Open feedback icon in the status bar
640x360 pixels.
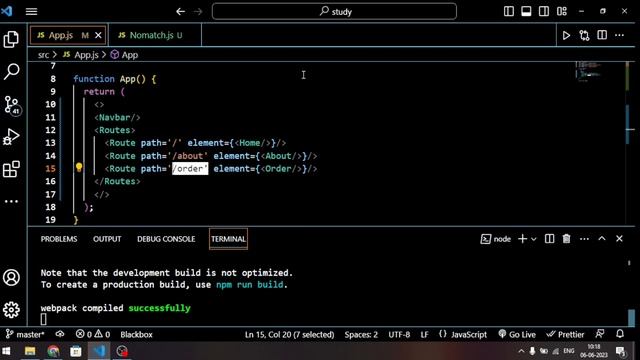tap(600, 334)
